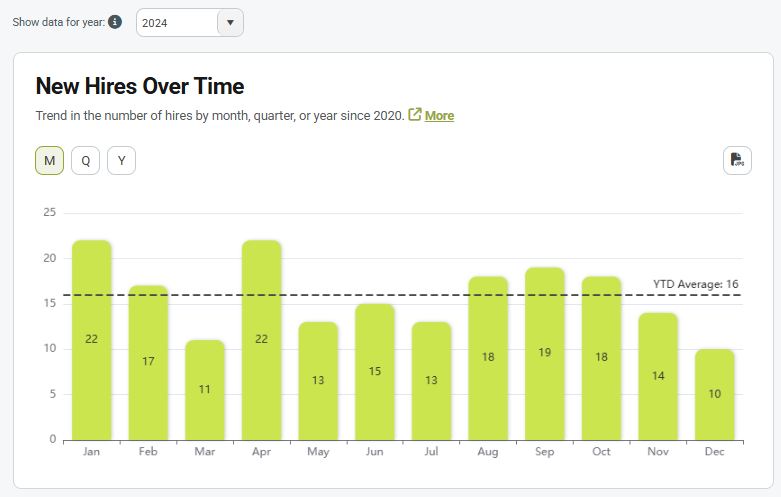This screenshot has height=497, width=781.
Task: Click the April bar showing 22
Action: click(261, 340)
